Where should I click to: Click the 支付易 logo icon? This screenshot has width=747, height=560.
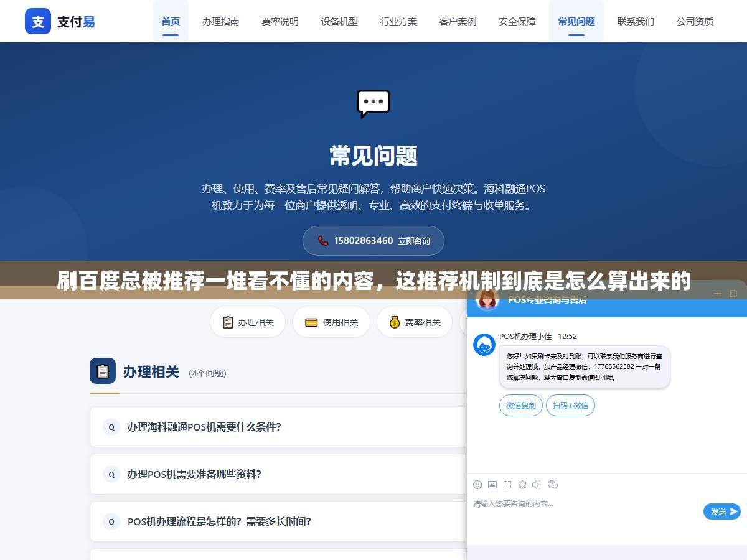[38, 21]
